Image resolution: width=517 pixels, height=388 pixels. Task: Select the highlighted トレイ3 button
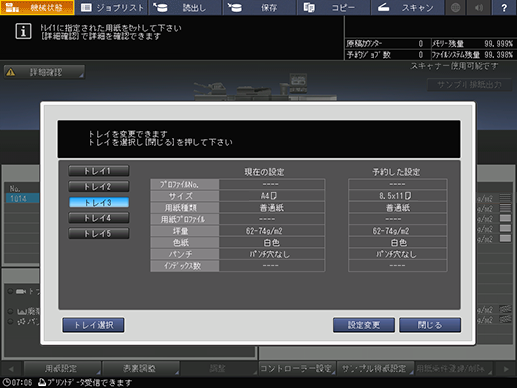(x=99, y=202)
